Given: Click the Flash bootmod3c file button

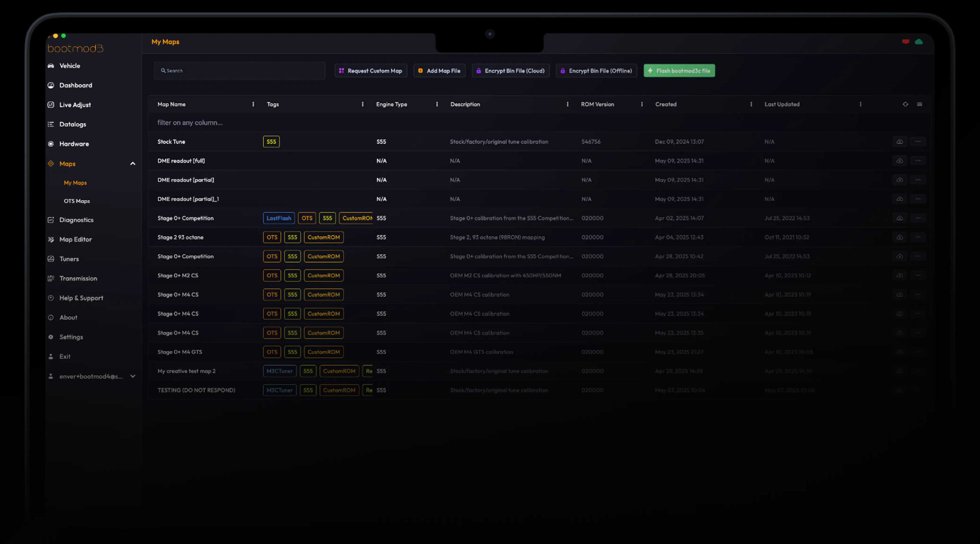Looking at the screenshot, I should tap(679, 71).
